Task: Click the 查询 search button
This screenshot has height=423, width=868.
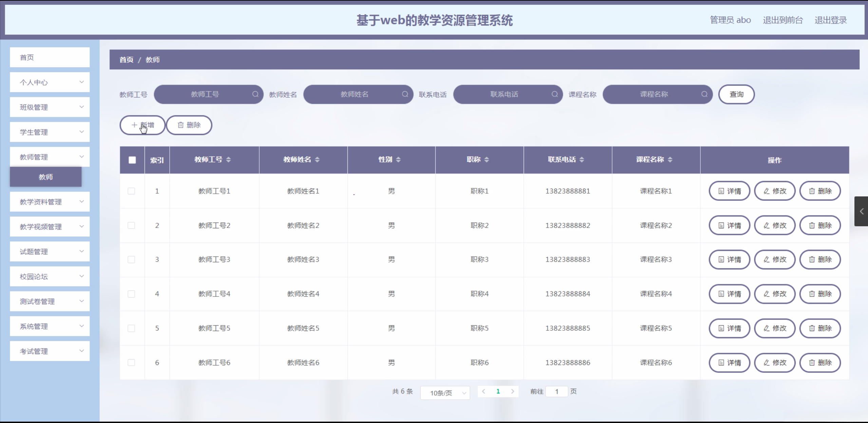Action: (736, 94)
